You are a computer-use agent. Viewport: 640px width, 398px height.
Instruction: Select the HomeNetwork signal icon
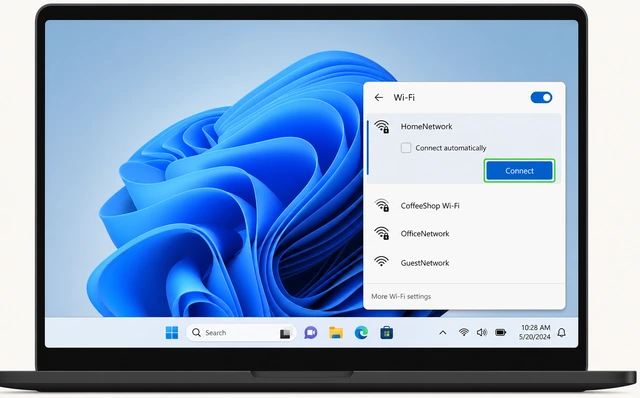[382, 127]
